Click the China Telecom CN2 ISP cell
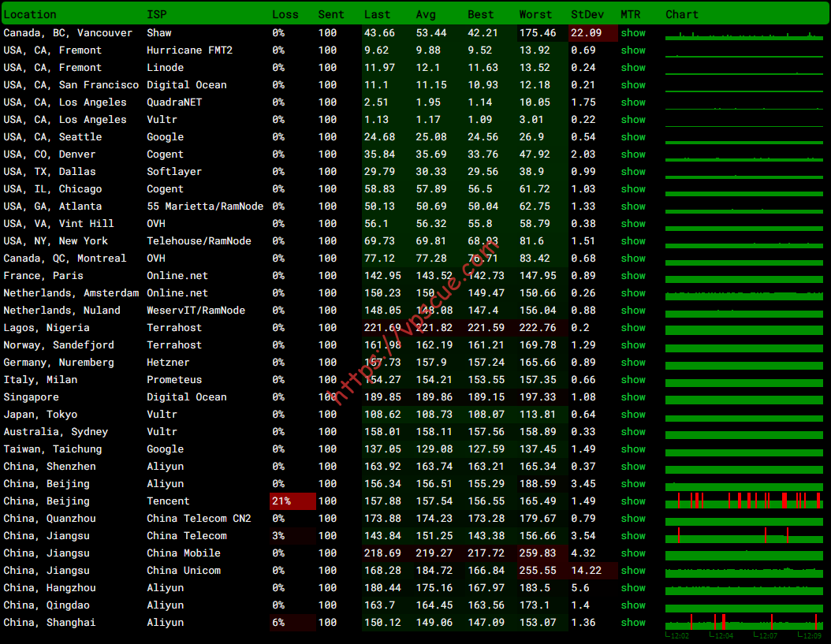 (x=199, y=519)
